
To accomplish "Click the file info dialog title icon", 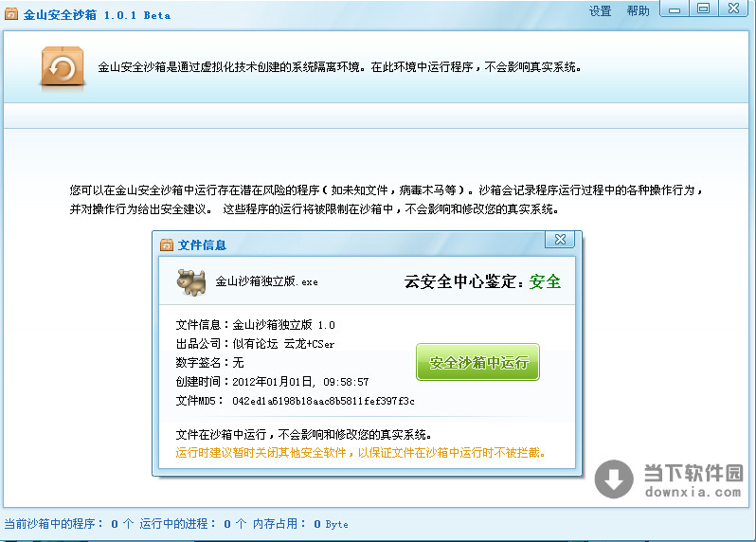I will tap(167, 244).
